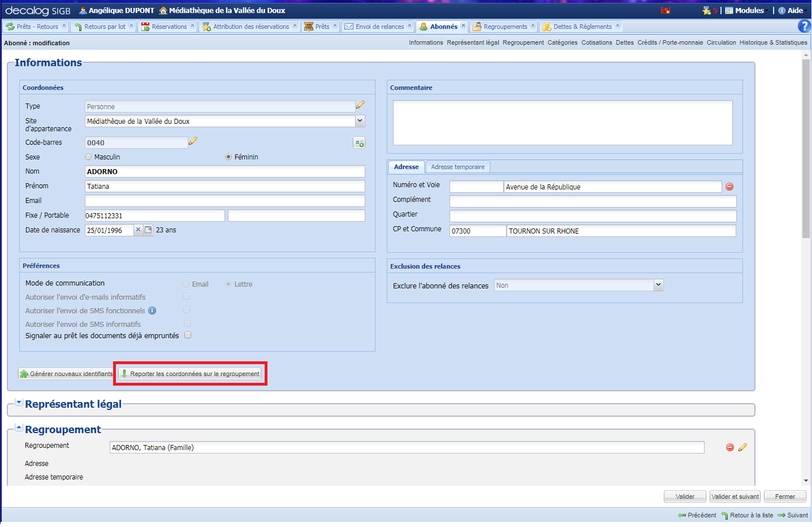
Task: Select the Féminin radio button
Action: pyautogui.click(x=228, y=157)
